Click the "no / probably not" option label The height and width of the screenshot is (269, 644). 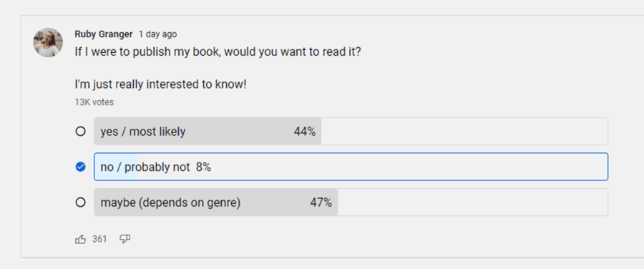coord(145,167)
